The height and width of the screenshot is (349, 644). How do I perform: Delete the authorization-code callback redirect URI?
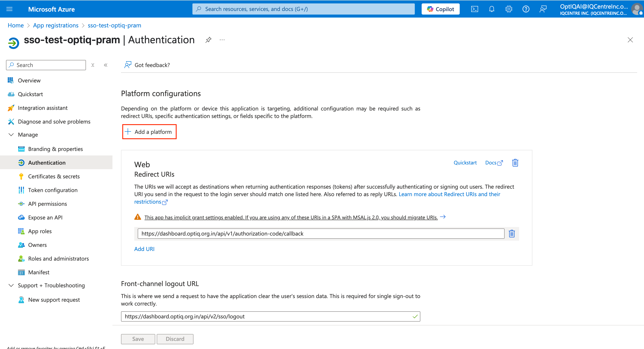[x=511, y=234]
